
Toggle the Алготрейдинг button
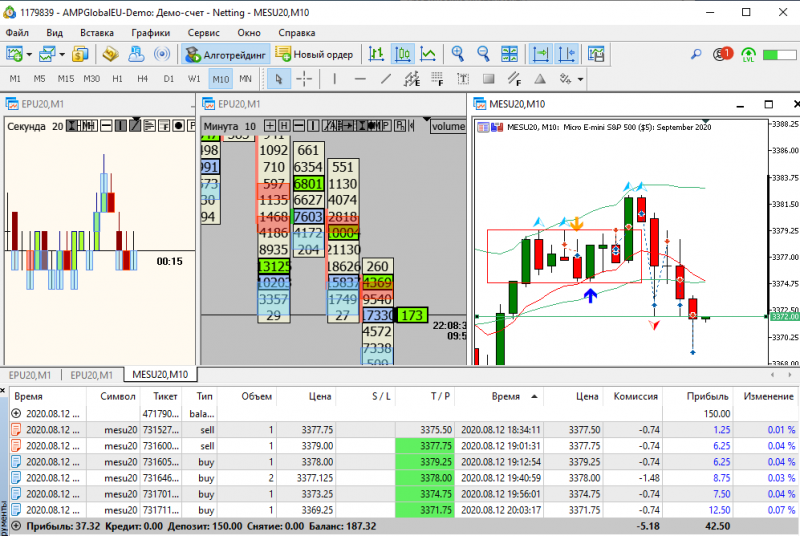point(226,55)
